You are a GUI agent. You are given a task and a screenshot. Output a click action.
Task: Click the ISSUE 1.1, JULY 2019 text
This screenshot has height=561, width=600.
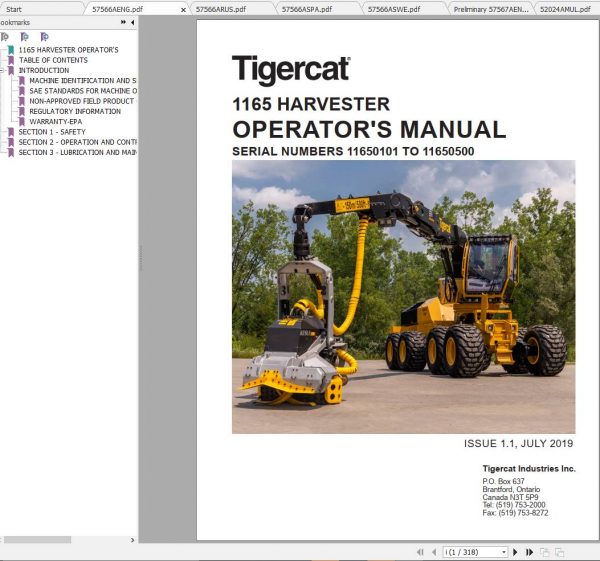pos(518,444)
